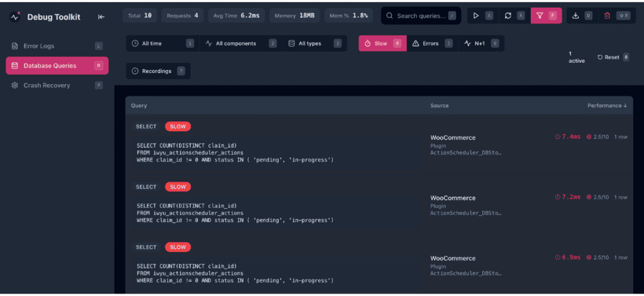The image size is (644, 296).
Task: Sort by Performance column header
Action: click(x=607, y=106)
